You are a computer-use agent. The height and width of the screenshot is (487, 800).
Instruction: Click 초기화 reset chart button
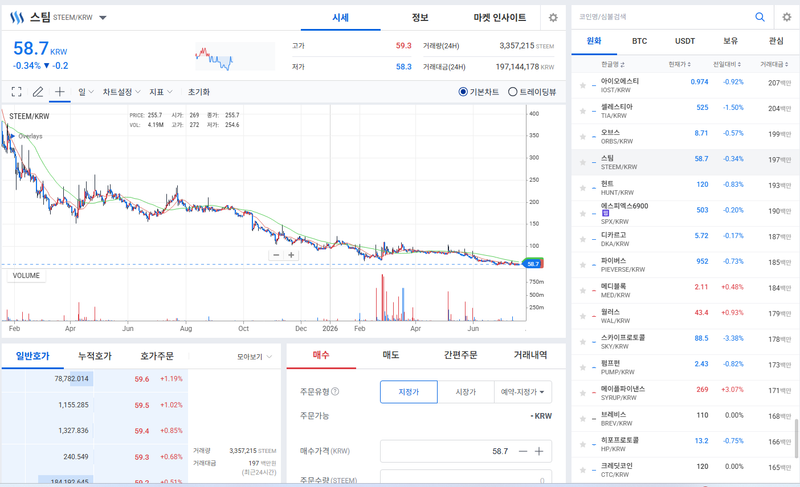click(x=199, y=92)
